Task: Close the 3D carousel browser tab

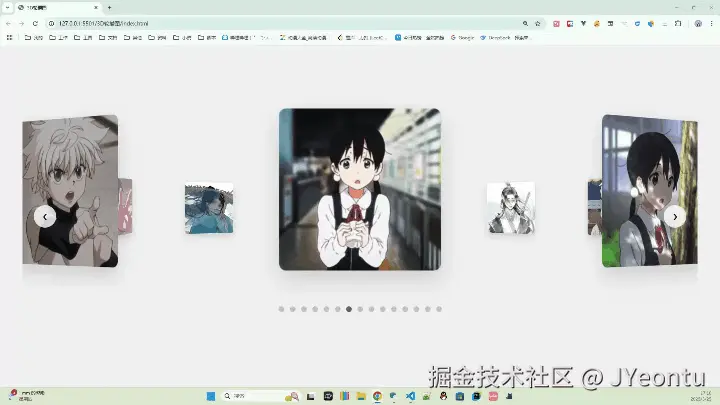Action: tap(96, 7)
